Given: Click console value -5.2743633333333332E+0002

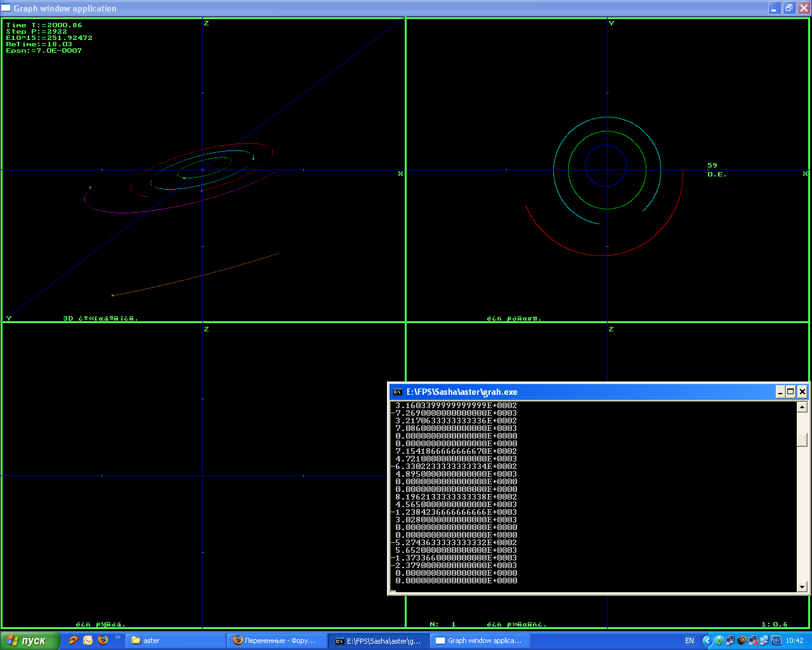Looking at the screenshot, I should click(x=454, y=543).
